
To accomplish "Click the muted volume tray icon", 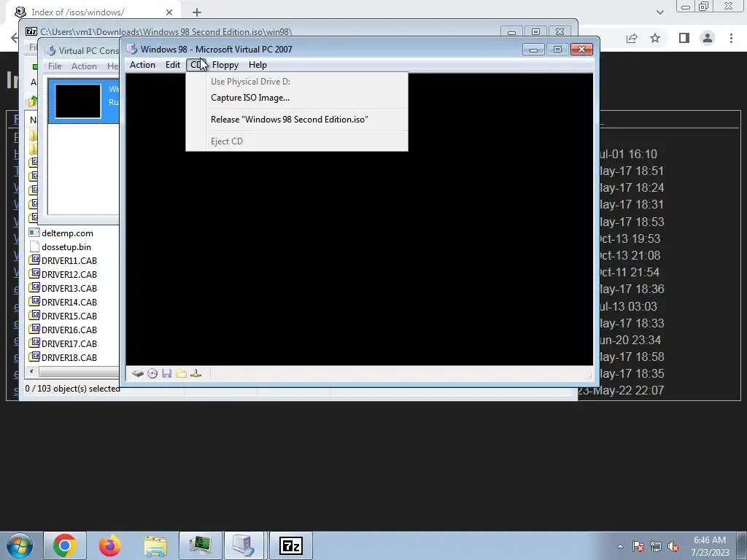I will pos(673,546).
